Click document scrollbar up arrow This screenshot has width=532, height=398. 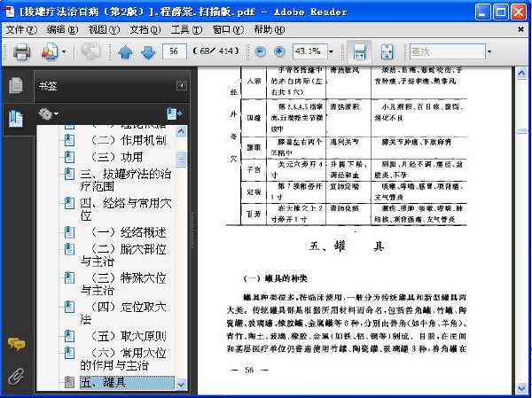521,74
